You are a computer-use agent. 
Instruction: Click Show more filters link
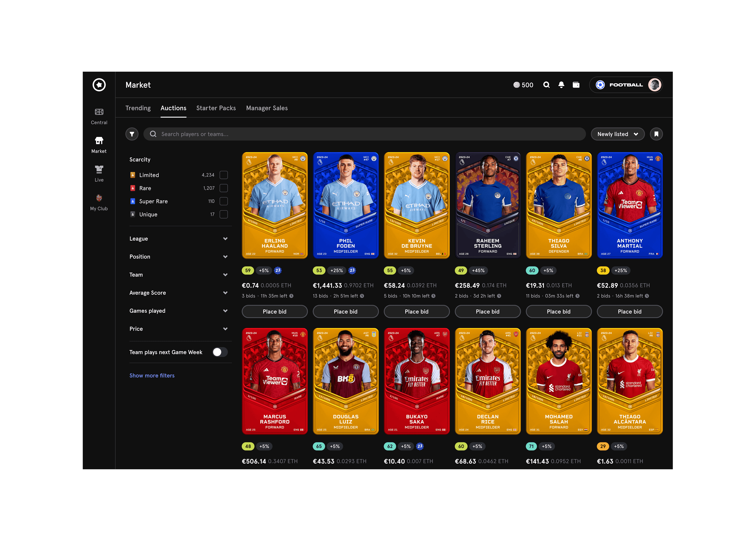pyautogui.click(x=152, y=376)
